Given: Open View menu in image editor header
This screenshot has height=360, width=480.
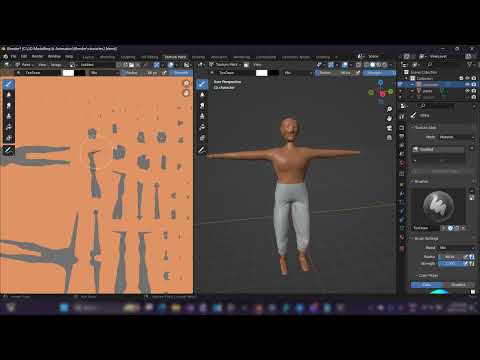Looking at the screenshot, I should click(42, 65).
